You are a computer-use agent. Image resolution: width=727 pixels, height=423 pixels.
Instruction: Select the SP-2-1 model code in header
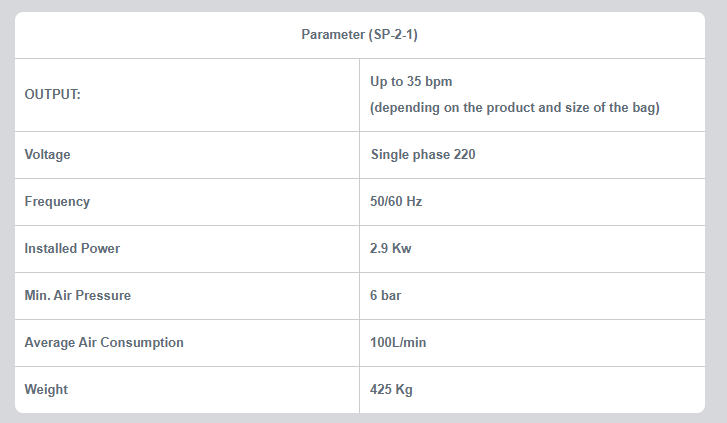pyautogui.click(x=395, y=35)
